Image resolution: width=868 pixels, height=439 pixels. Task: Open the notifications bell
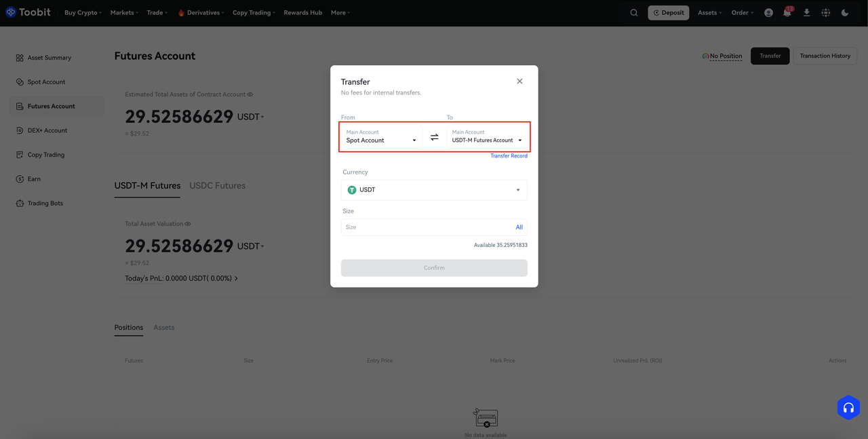(x=787, y=13)
